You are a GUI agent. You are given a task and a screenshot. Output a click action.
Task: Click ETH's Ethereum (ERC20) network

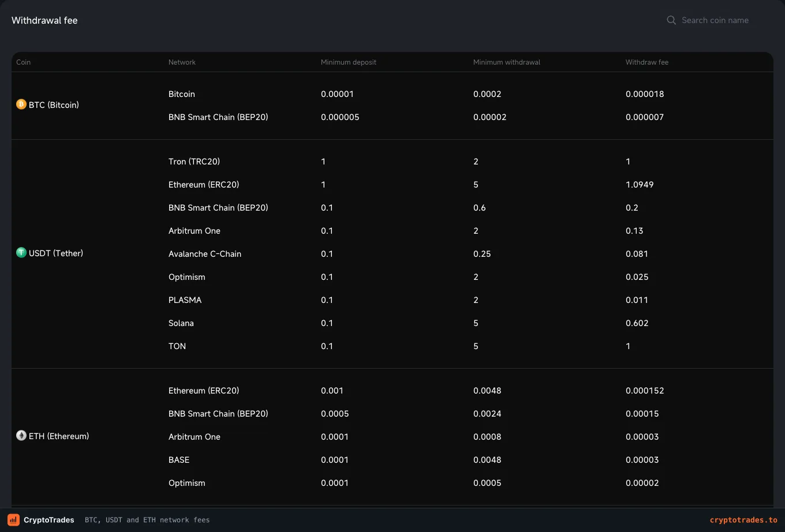tap(204, 391)
